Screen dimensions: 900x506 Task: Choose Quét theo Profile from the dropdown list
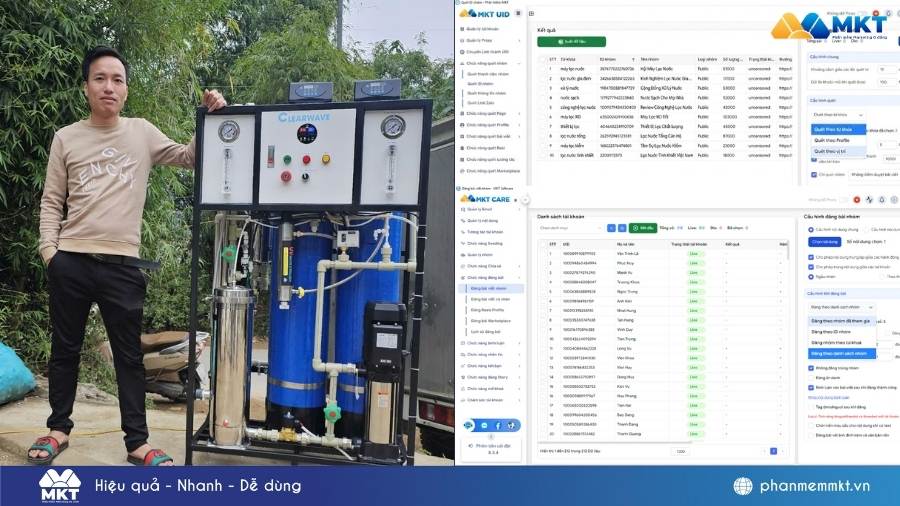click(838, 140)
